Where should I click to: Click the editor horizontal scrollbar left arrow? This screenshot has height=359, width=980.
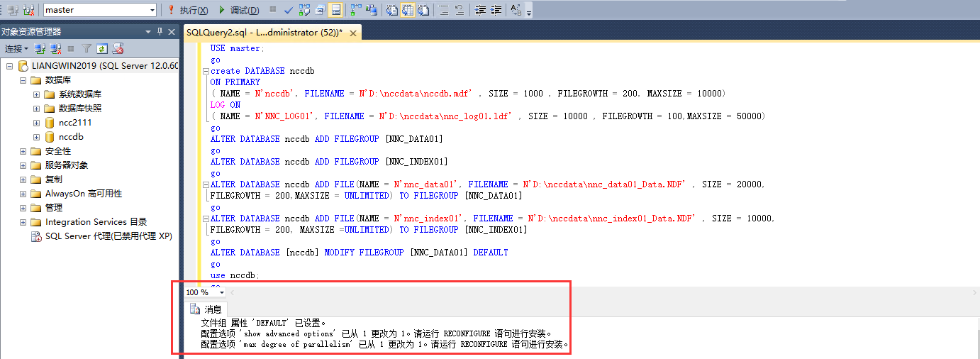pos(233,292)
